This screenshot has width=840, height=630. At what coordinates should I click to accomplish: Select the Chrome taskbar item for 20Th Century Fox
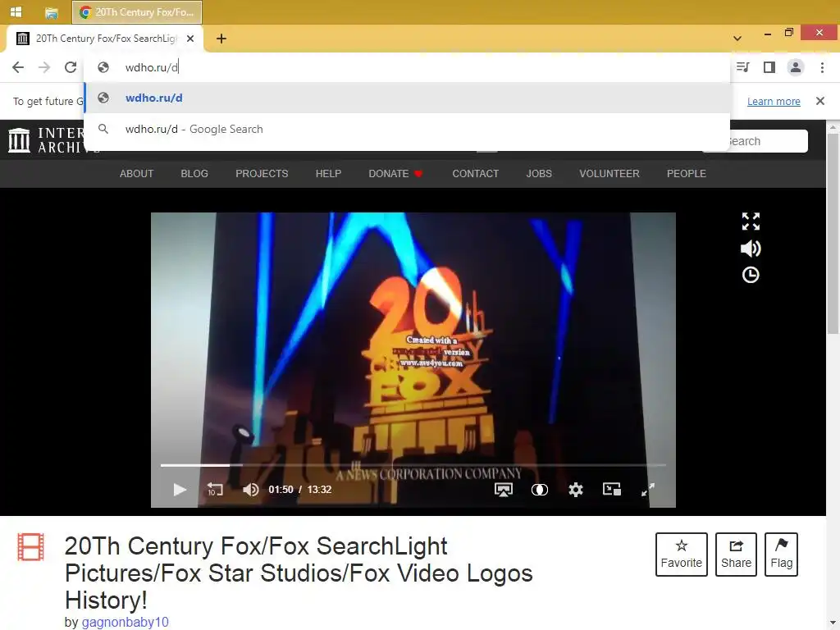coord(137,11)
